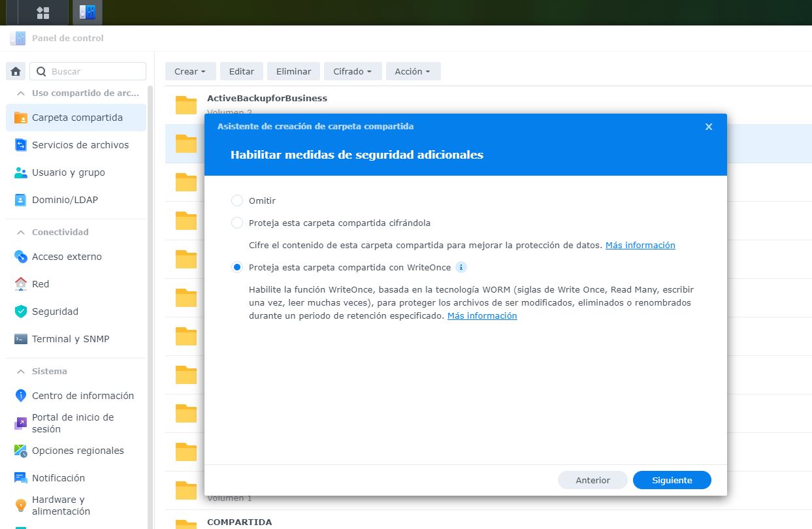
Task: Click the Carpeta compartida folder icon
Action: [21, 118]
